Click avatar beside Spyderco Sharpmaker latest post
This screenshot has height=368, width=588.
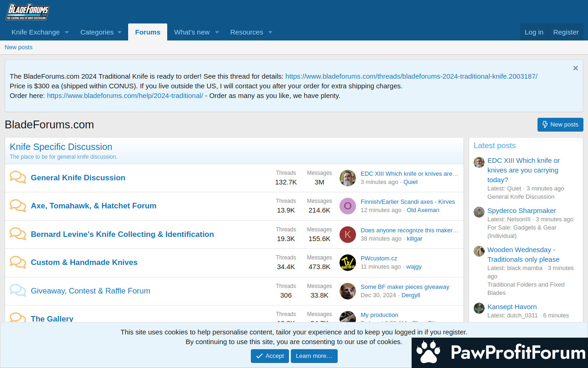pyautogui.click(x=479, y=212)
